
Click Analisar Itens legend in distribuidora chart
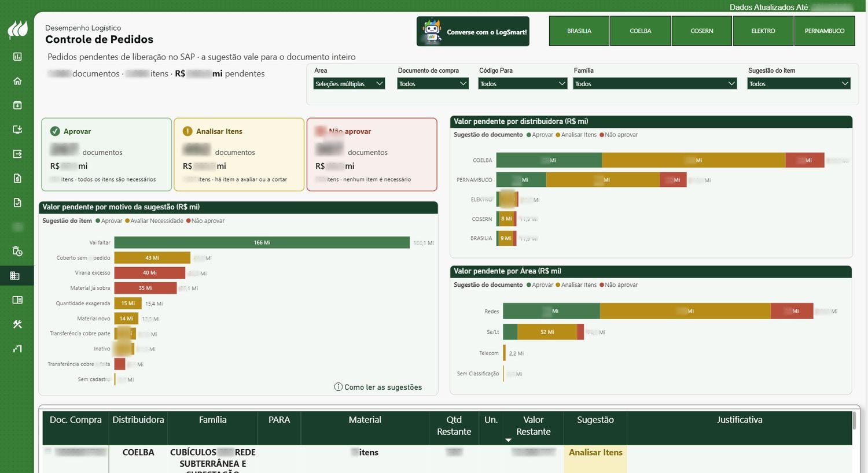pos(576,135)
